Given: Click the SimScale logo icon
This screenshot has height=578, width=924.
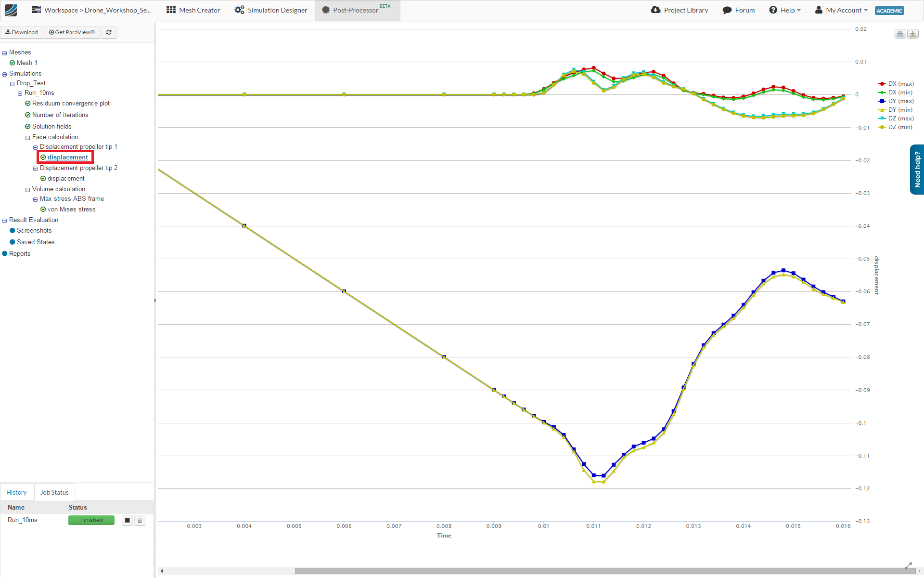Looking at the screenshot, I should (11, 10).
